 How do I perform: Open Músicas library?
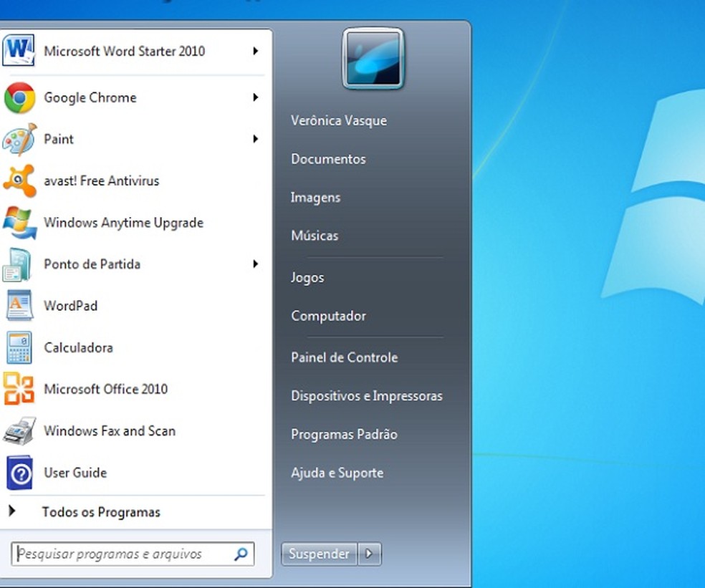coord(315,235)
